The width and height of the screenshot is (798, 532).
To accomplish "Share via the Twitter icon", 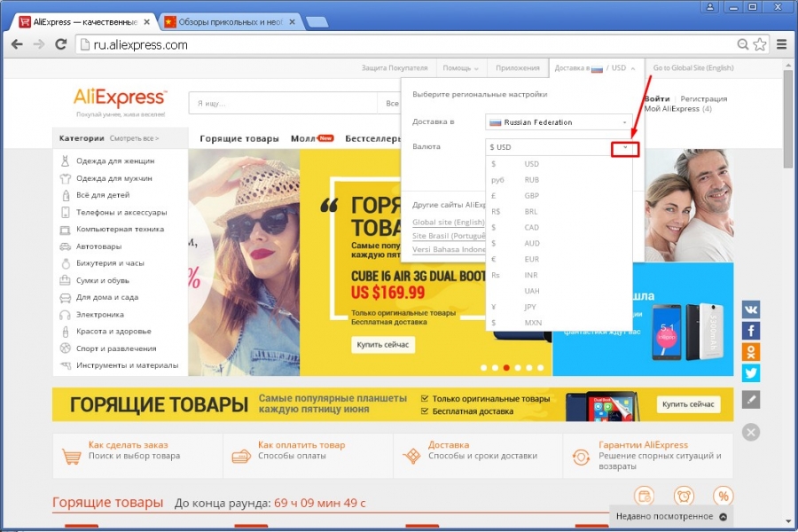I will 751,373.
